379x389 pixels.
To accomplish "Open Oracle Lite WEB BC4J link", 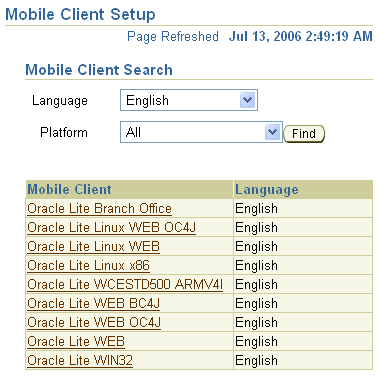I will [x=94, y=304].
